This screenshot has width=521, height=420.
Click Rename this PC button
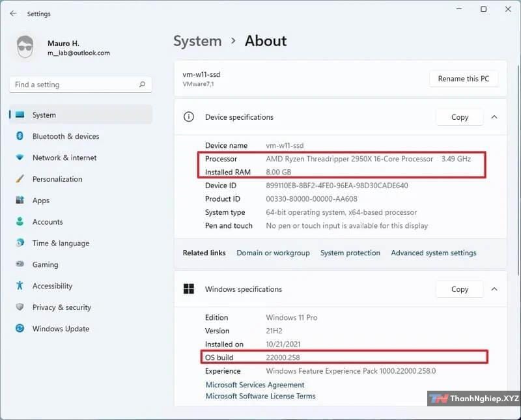click(x=464, y=79)
